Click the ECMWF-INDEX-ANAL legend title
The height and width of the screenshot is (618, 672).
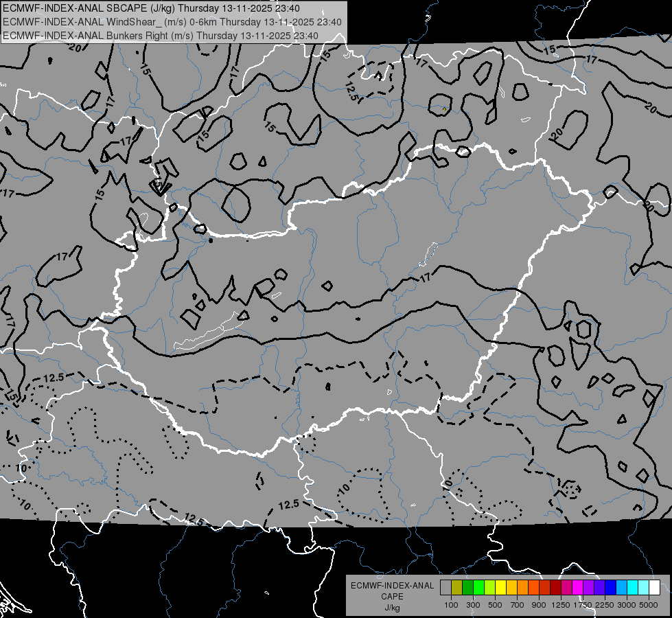point(393,586)
